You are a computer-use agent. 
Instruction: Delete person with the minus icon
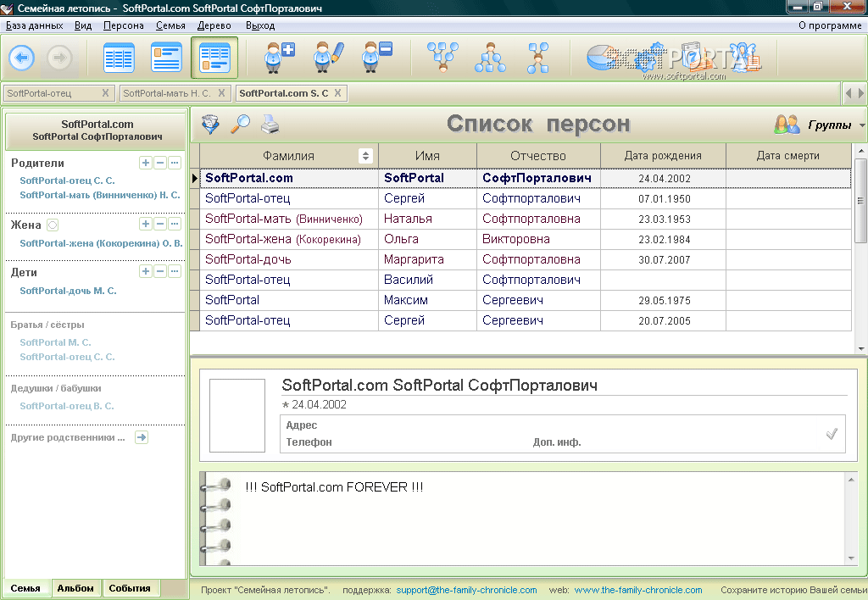click(376, 58)
